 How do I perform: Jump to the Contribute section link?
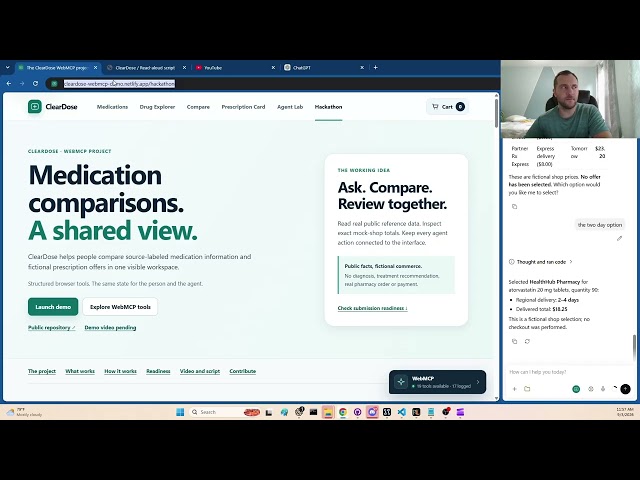click(242, 371)
